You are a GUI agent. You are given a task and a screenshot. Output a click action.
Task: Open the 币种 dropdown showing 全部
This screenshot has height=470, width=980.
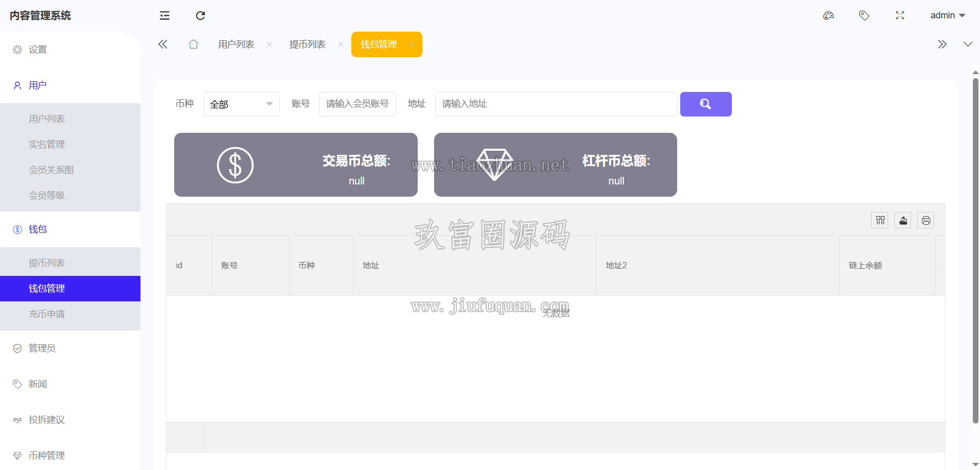coord(242,104)
